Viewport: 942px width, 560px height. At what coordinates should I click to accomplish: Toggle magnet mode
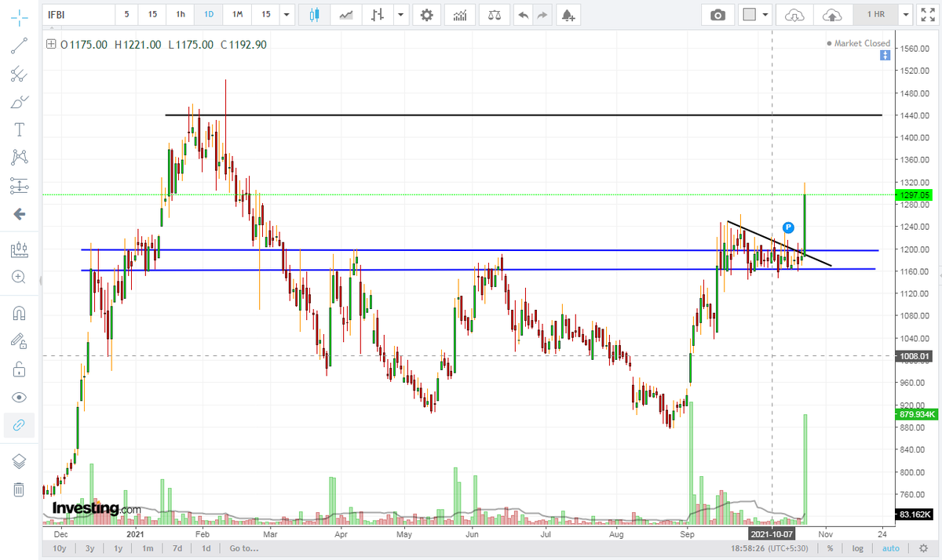pos(19,313)
